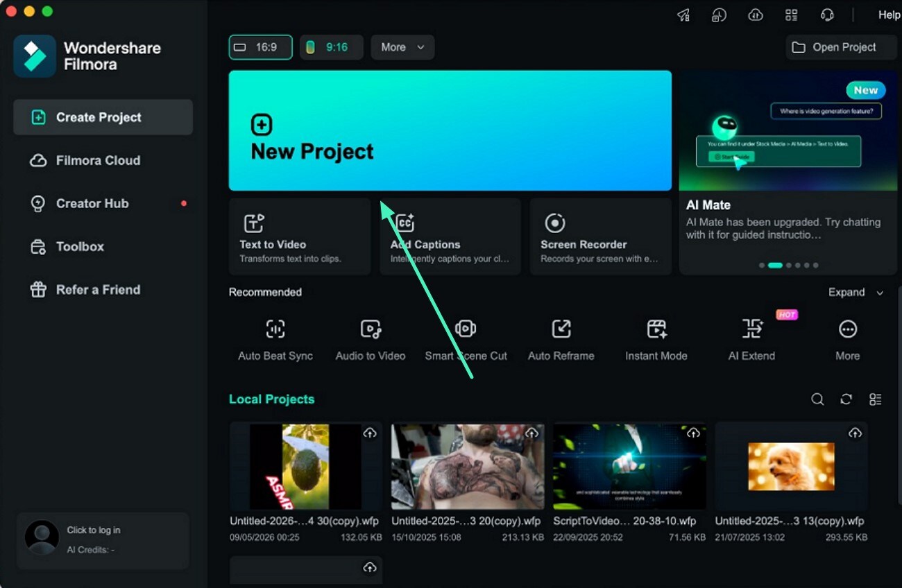Open the grid apps icon in top bar
The height and width of the screenshot is (588, 902).
click(x=791, y=15)
